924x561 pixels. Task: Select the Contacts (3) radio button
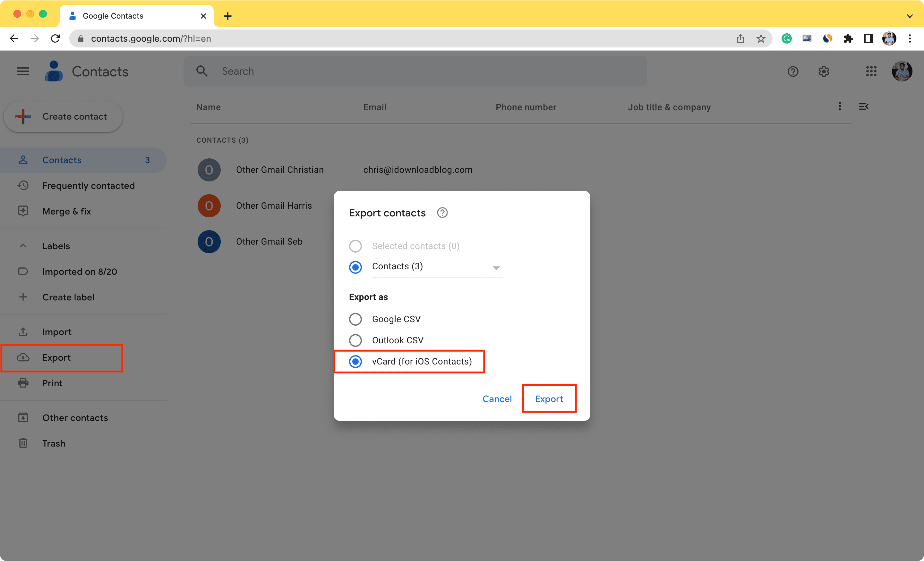[x=355, y=267]
